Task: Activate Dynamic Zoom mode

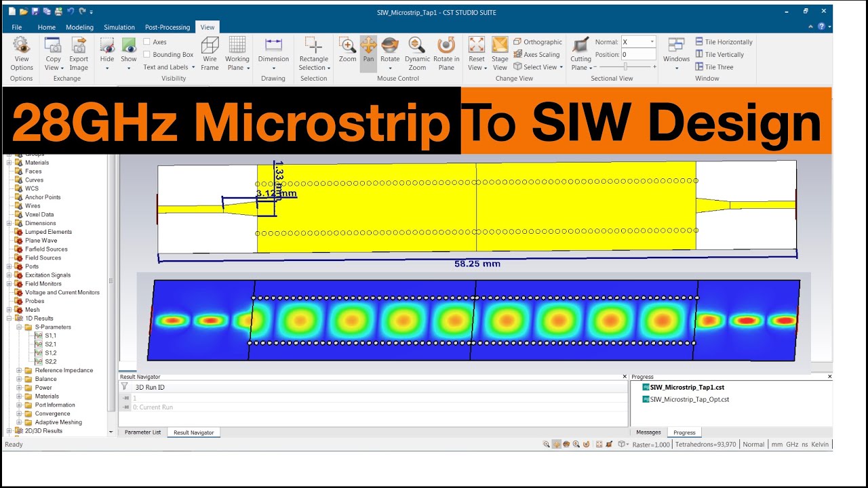Action: click(418, 54)
